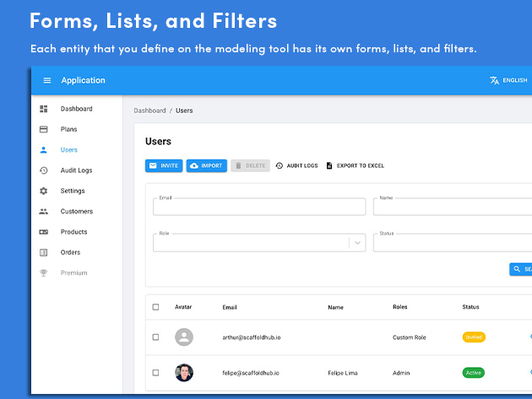The image size is (532, 399).
Task: Go to Audit Logs in sidebar
Action: [x=77, y=170]
